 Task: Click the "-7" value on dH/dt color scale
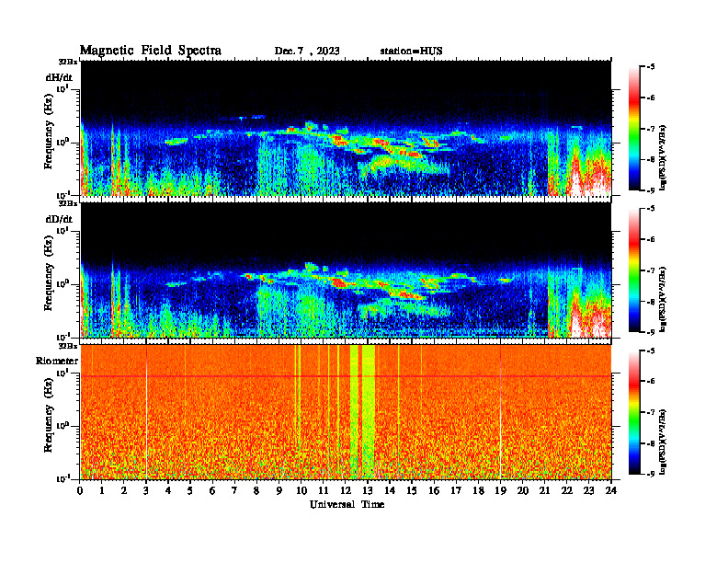pos(651,129)
